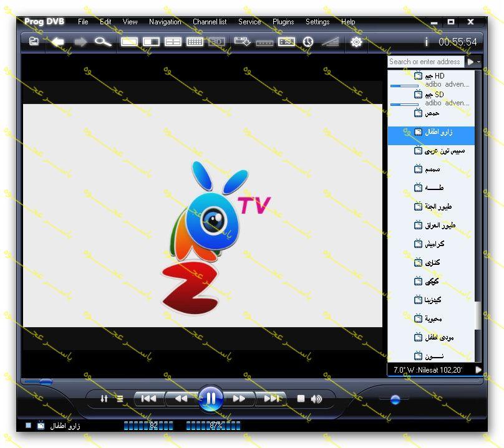Open the file/folder icon in toolbar

pyautogui.click(x=34, y=41)
